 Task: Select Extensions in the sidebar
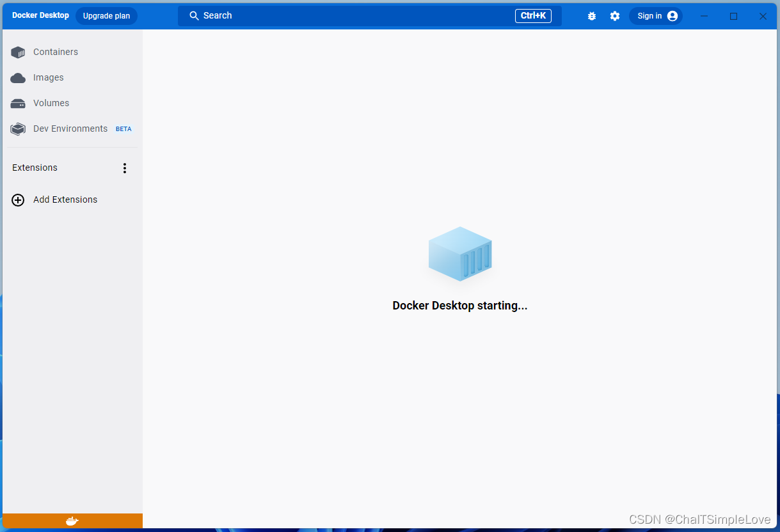[34, 168]
